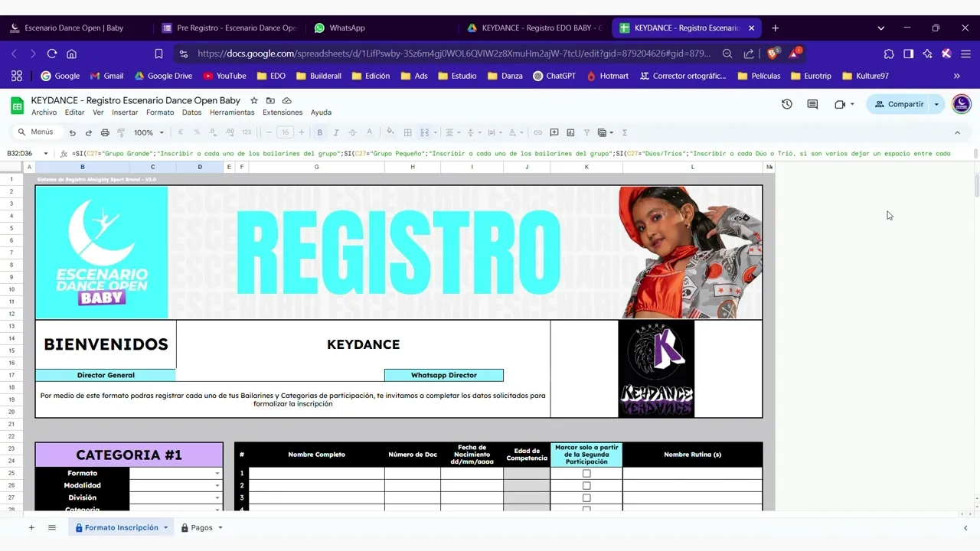Viewport: 980px width, 551px height.
Task: Increase font size with plus button
Action: click(x=302, y=132)
